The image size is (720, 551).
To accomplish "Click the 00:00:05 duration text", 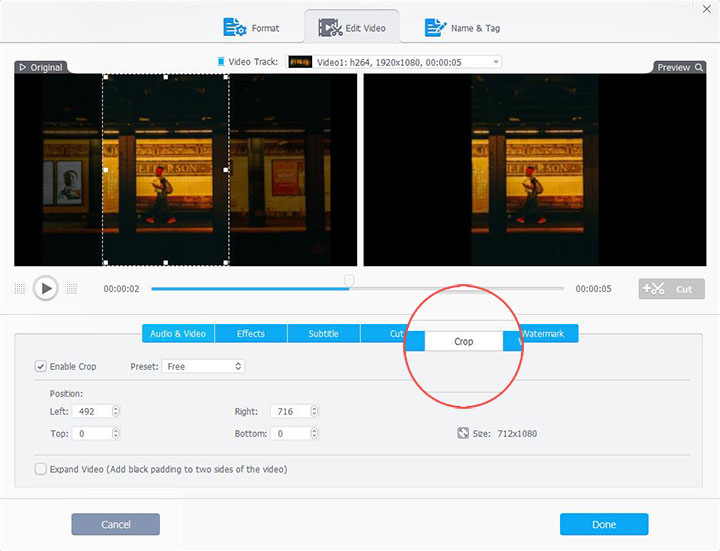I will tap(593, 289).
